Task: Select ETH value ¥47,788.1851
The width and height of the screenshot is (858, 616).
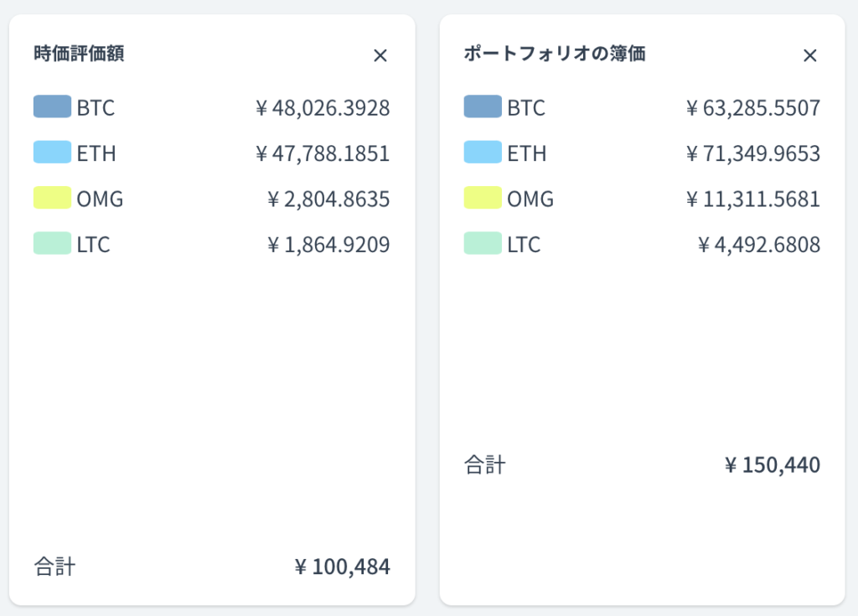Action: click(x=323, y=153)
